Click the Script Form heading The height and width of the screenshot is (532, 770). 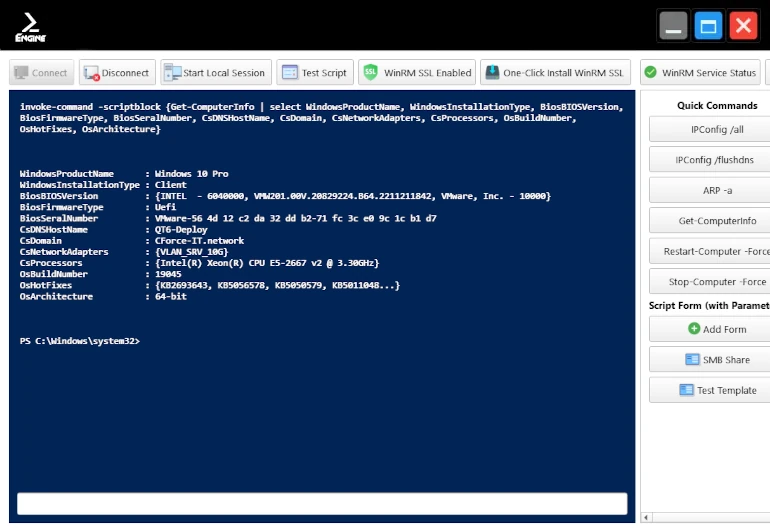point(709,306)
